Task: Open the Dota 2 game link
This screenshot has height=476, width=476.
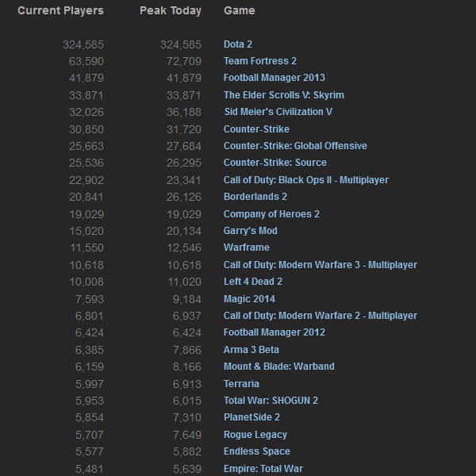Action: (x=238, y=44)
